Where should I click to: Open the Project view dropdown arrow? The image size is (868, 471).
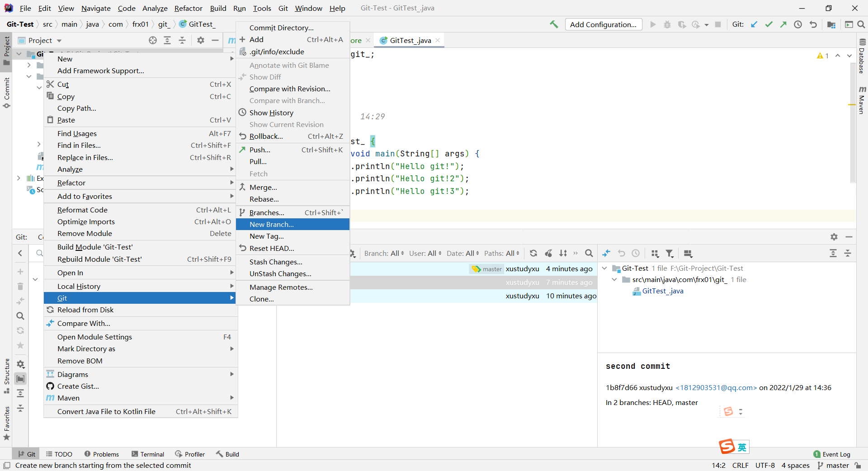pyautogui.click(x=59, y=41)
